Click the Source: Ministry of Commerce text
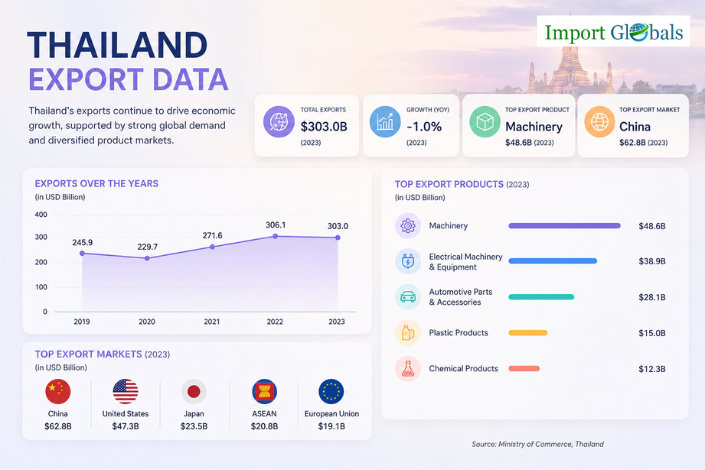 coord(538,444)
